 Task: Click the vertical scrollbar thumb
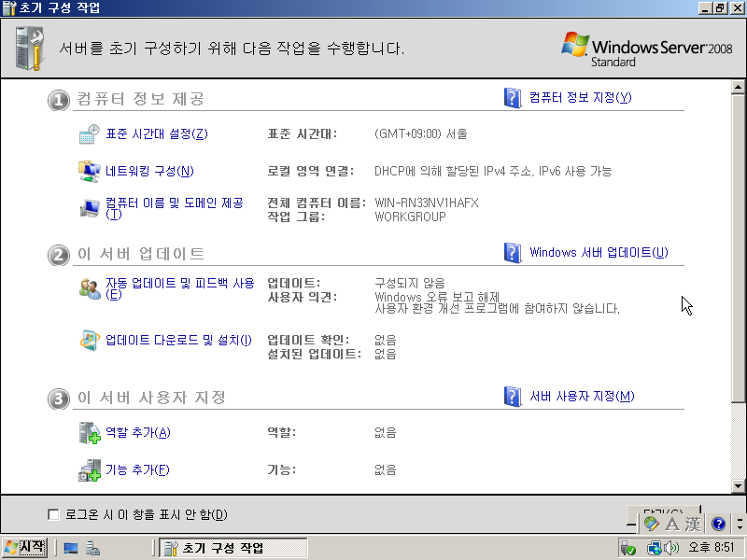click(x=738, y=247)
